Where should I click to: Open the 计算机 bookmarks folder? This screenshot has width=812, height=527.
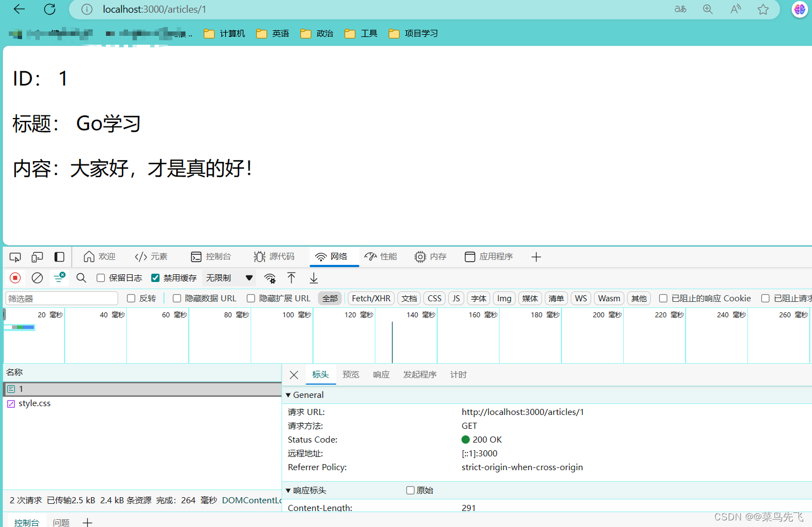pos(225,34)
